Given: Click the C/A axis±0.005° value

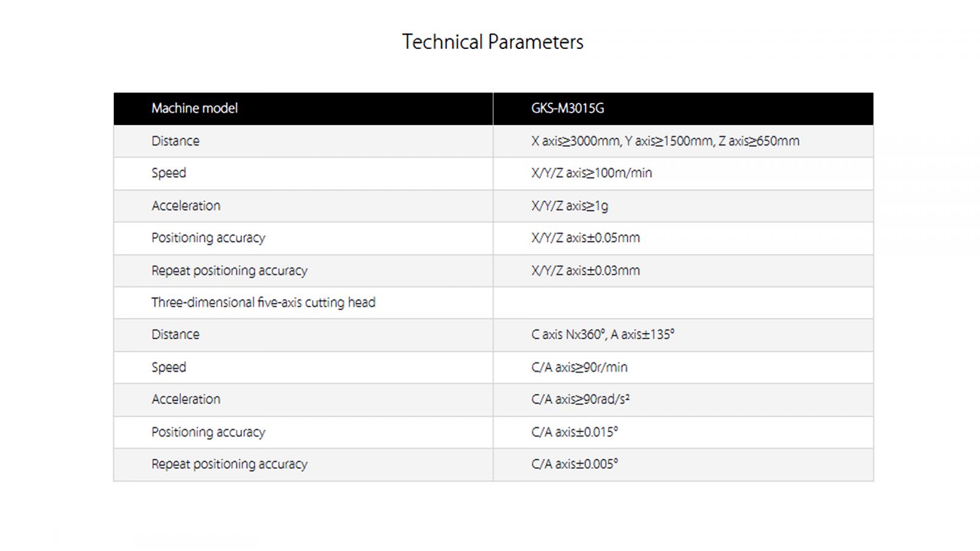Looking at the screenshot, I should click(x=575, y=464).
